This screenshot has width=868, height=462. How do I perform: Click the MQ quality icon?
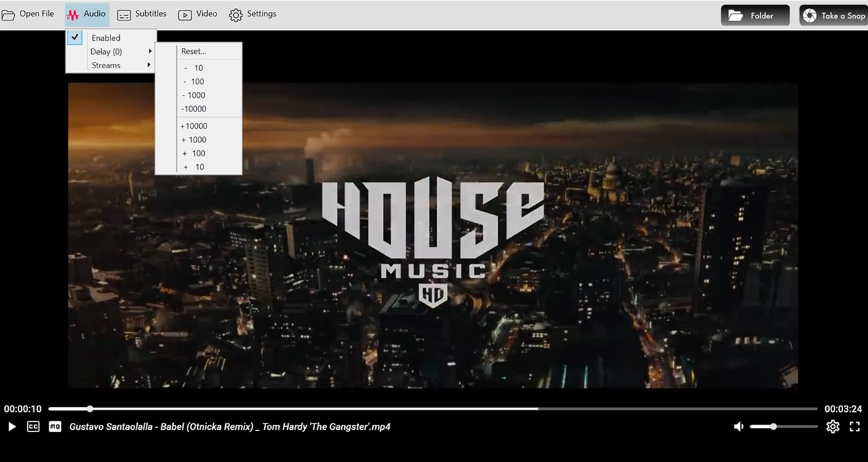point(54,426)
